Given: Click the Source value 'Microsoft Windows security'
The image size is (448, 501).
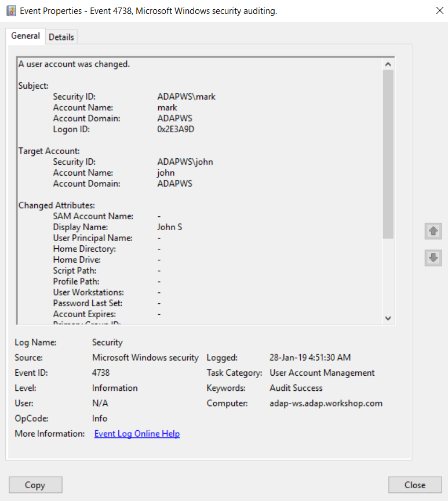Looking at the screenshot, I should pos(145,358).
